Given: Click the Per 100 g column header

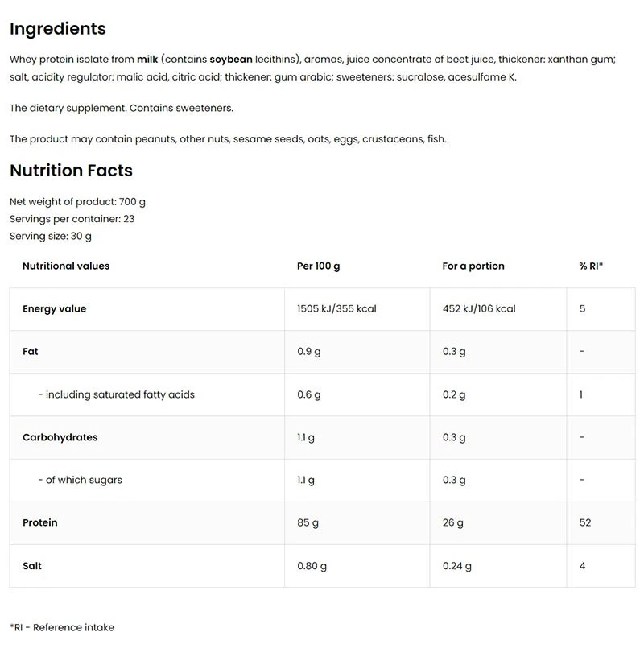Looking at the screenshot, I should click(319, 266).
